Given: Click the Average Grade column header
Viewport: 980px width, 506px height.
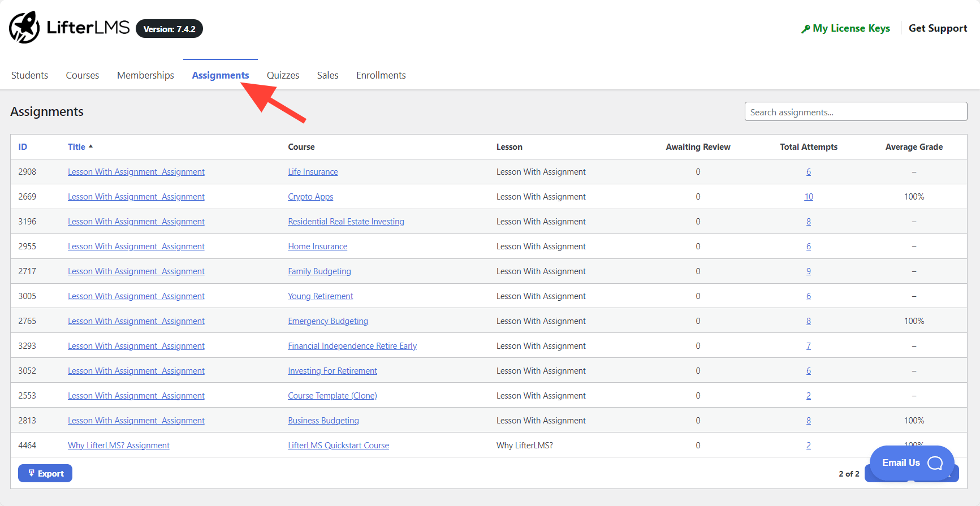Looking at the screenshot, I should [914, 147].
